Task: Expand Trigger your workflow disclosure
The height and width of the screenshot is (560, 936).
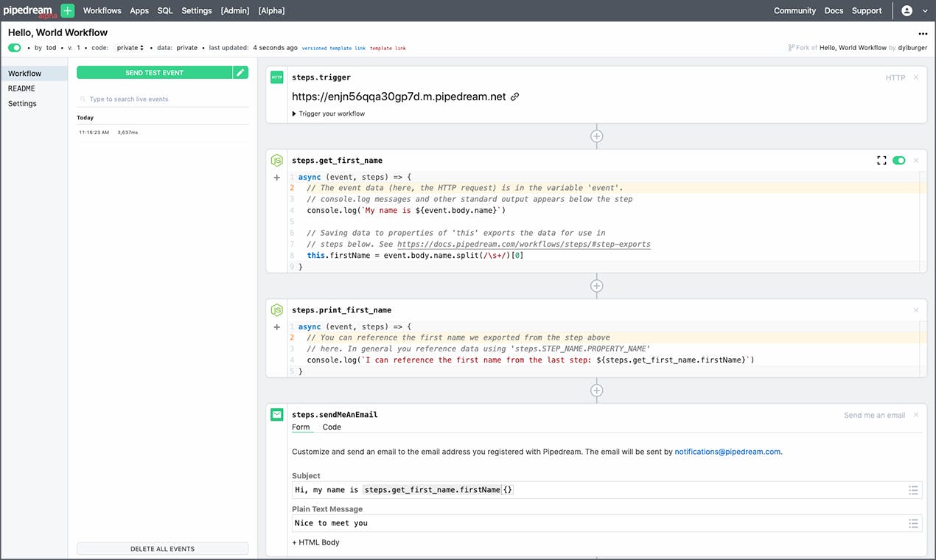Action: (x=329, y=113)
